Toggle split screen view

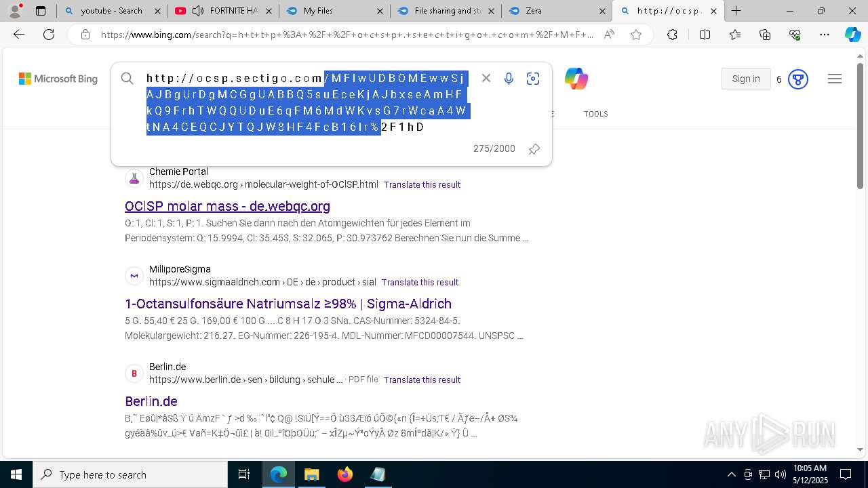click(x=705, y=35)
